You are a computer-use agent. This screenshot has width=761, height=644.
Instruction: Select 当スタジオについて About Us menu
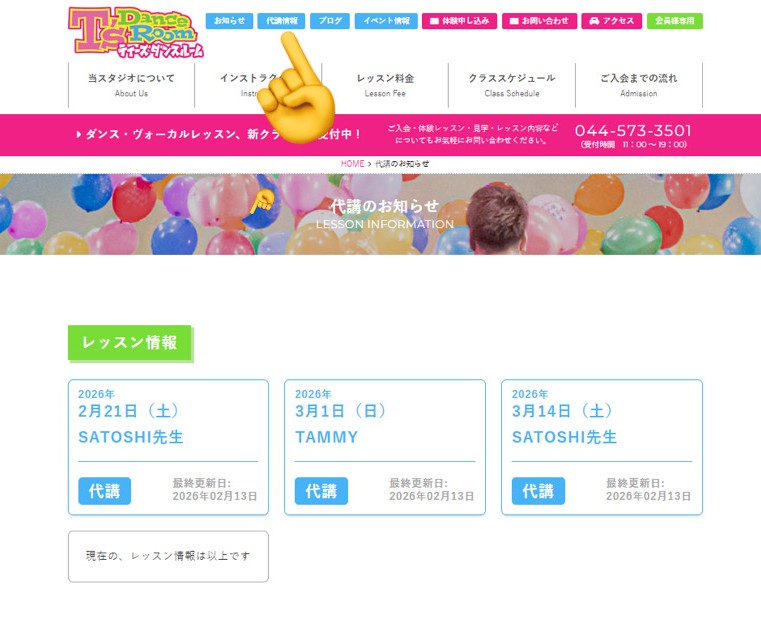(132, 85)
